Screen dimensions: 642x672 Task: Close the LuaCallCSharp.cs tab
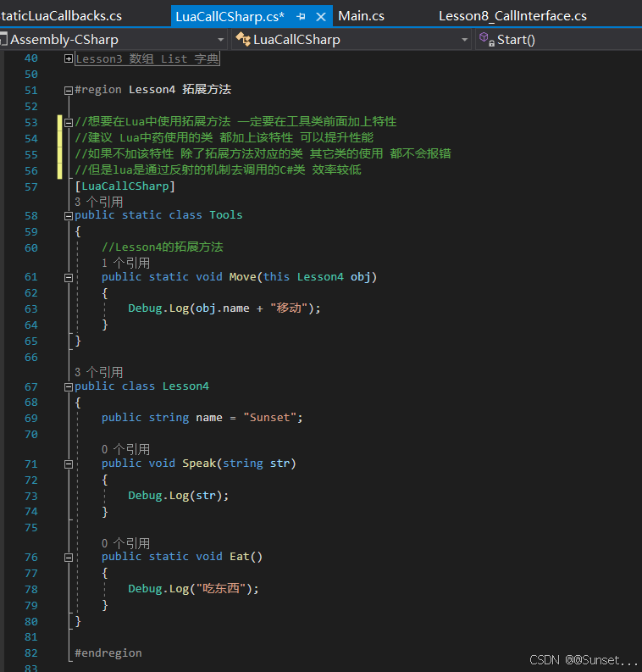321,17
